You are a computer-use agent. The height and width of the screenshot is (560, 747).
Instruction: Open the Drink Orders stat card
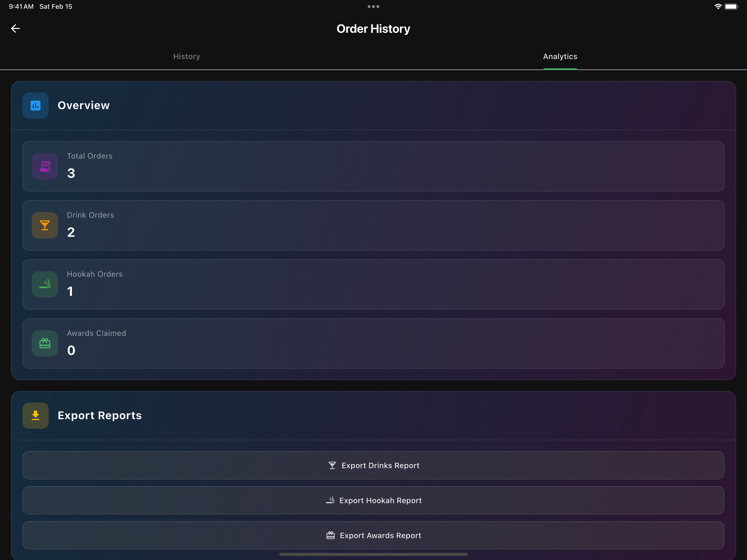373,225
